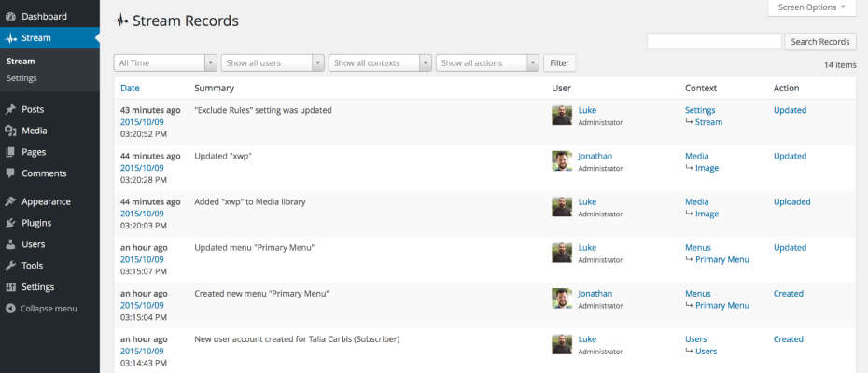Open Stream Settings submenu item
The height and width of the screenshot is (373, 868).
tap(21, 78)
